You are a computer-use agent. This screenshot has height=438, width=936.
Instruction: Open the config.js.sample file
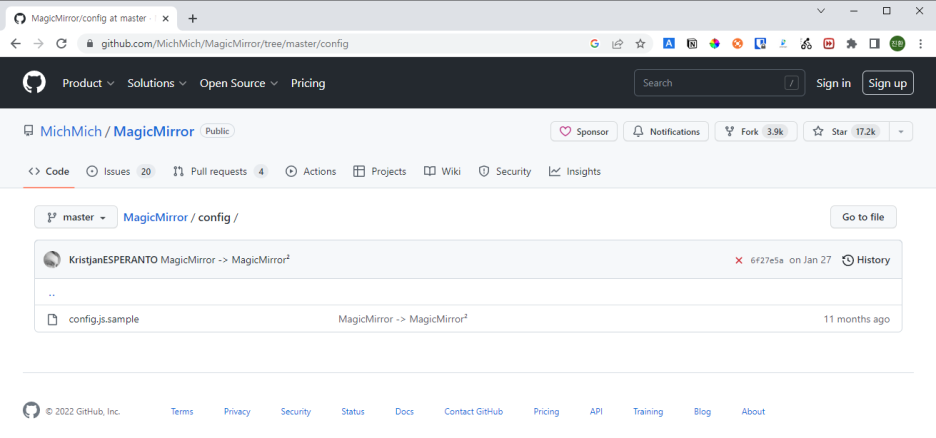(104, 319)
